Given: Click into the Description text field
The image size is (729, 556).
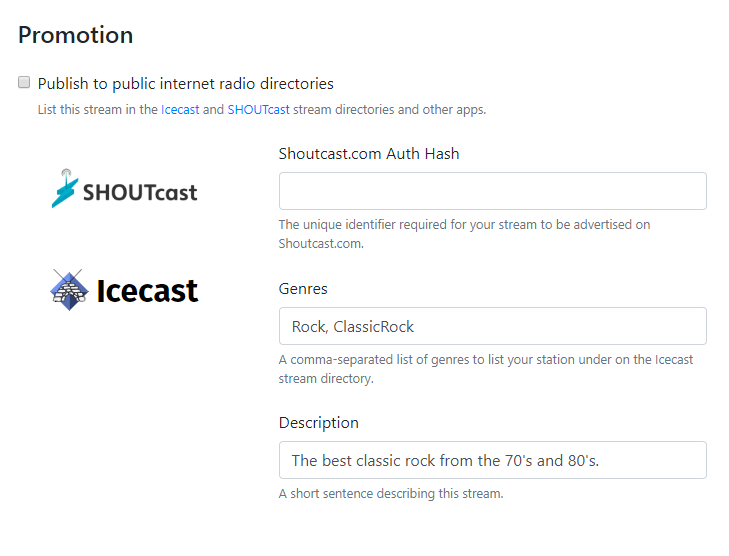Looking at the screenshot, I should point(493,460).
